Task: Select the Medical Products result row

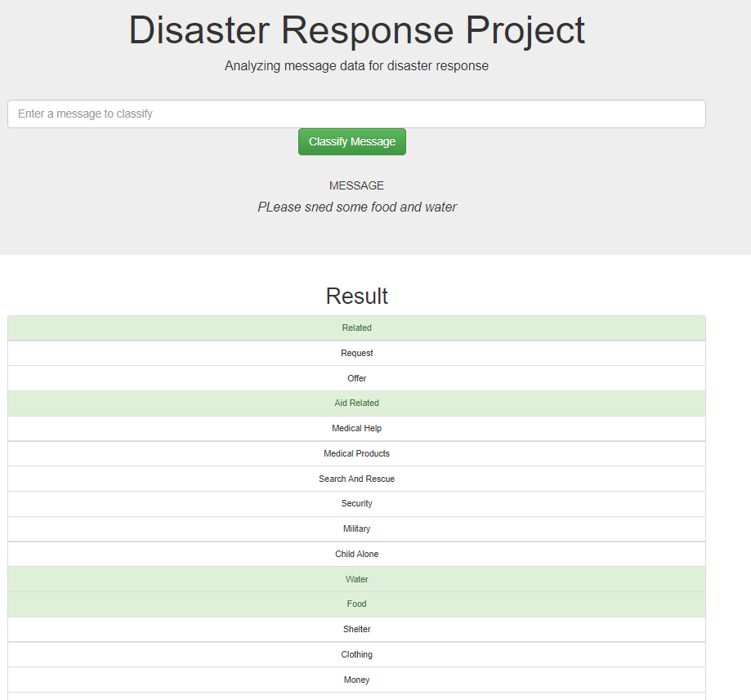Action: [356, 454]
